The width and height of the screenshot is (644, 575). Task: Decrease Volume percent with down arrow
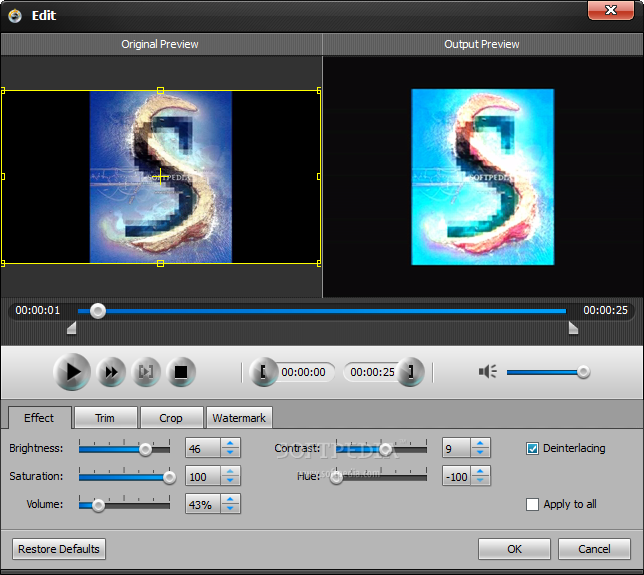pos(230,508)
